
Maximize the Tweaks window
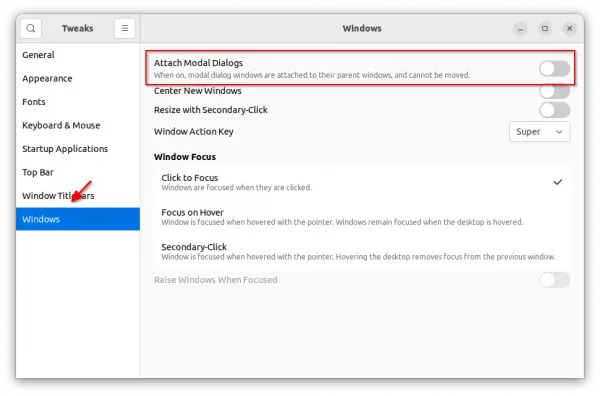545,28
